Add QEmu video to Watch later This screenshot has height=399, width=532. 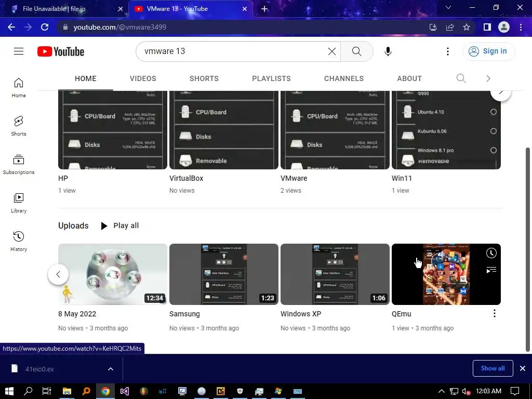pos(491,253)
